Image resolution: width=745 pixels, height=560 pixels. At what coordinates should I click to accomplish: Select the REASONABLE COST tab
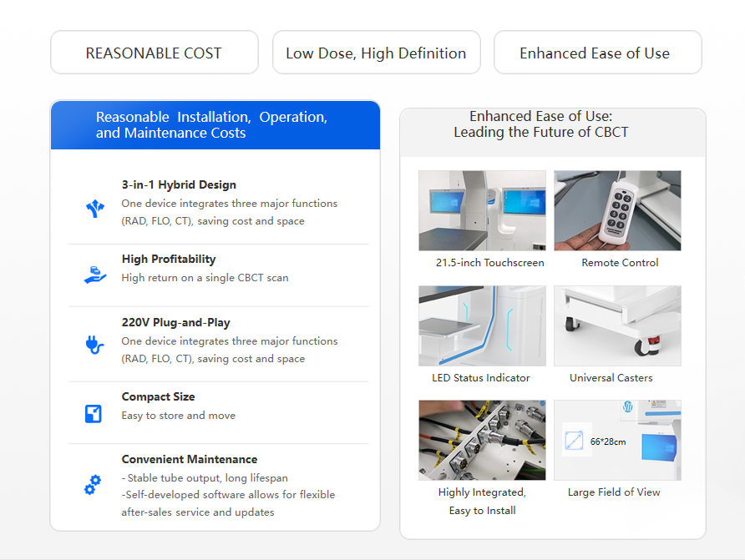point(155,53)
